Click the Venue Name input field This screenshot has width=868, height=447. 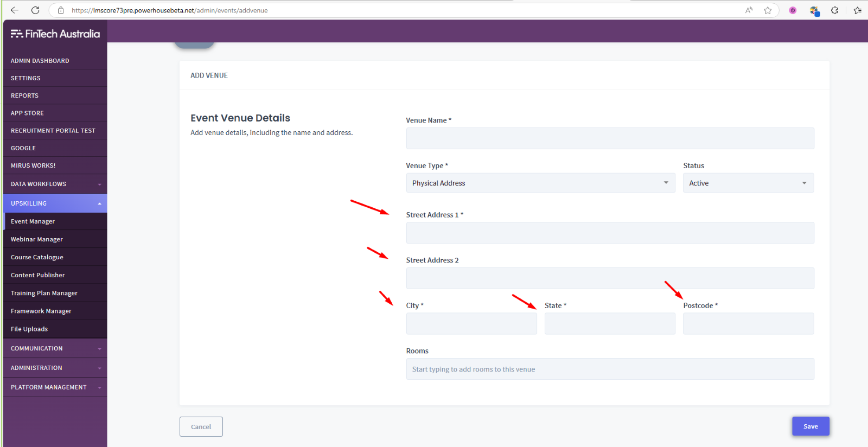(x=610, y=138)
